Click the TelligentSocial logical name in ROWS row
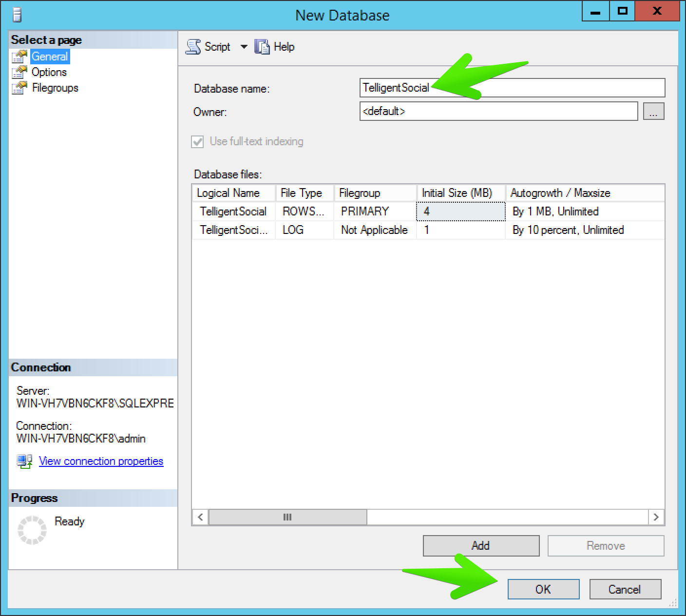 pos(234,212)
